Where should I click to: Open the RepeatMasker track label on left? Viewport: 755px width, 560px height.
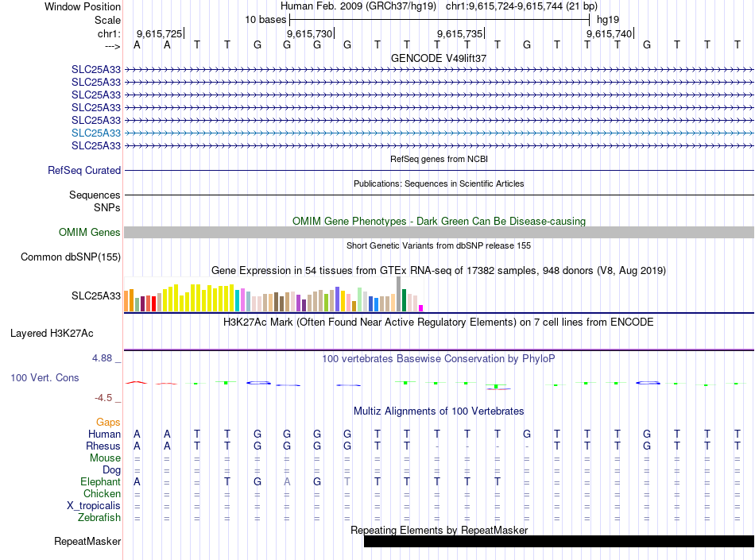click(87, 541)
